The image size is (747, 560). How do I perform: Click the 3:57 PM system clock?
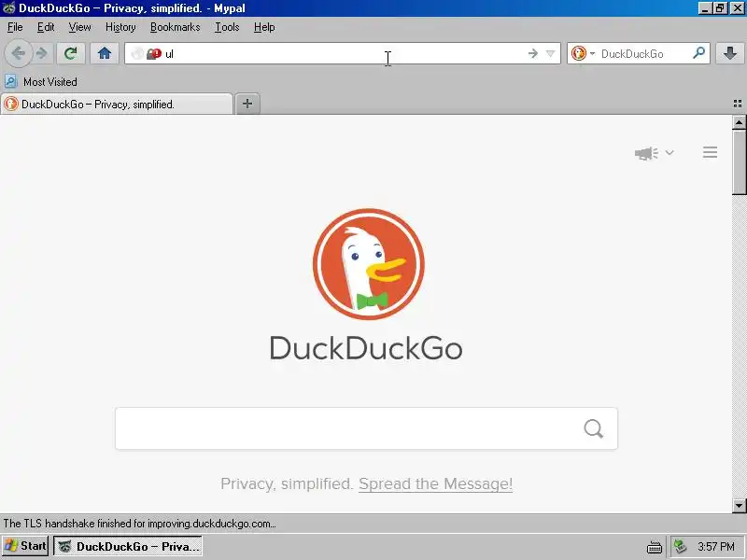(716, 546)
